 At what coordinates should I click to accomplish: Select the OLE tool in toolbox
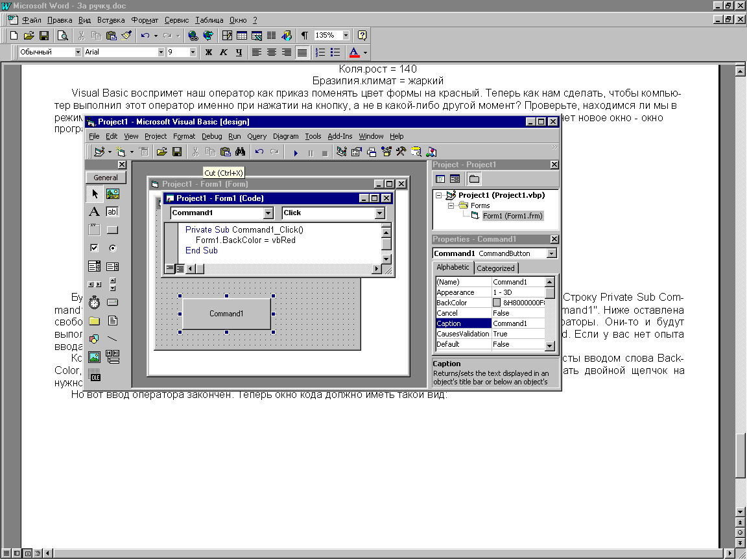click(x=94, y=375)
